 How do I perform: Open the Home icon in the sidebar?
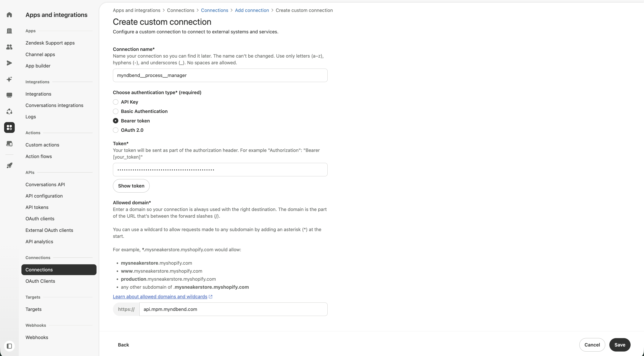point(9,15)
